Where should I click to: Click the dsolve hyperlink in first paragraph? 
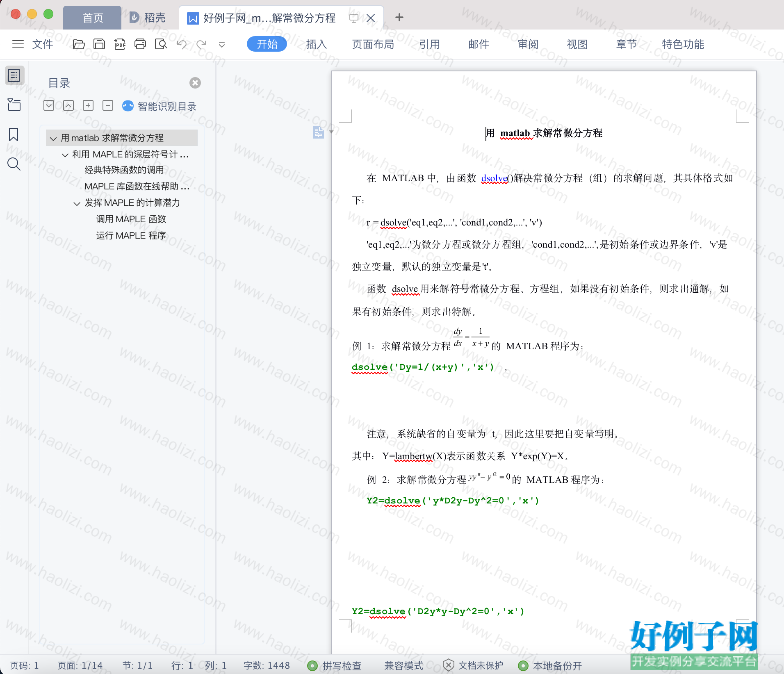[494, 178]
